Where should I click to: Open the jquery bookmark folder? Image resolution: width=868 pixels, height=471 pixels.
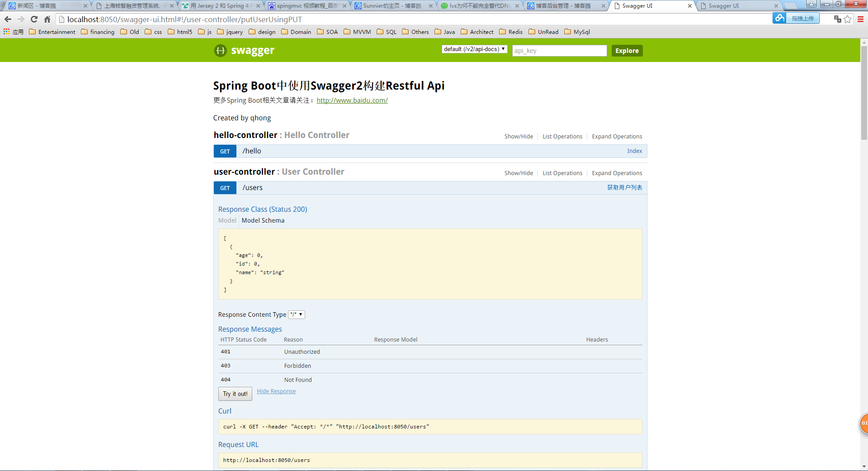click(230, 32)
